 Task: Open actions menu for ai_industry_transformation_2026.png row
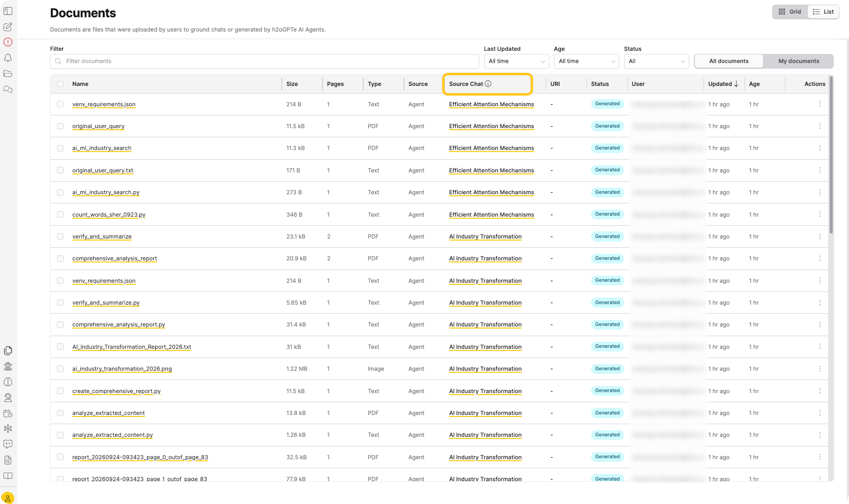tap(819, 369)
